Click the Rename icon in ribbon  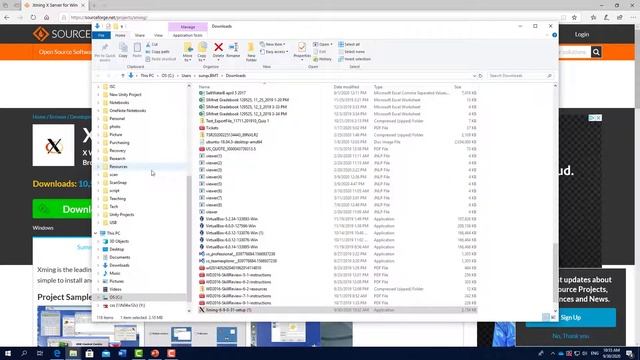pos(233,47)
